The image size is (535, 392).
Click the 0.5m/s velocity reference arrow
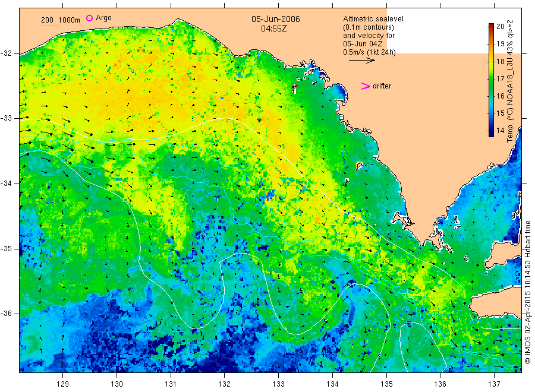(x=361, y=61)
